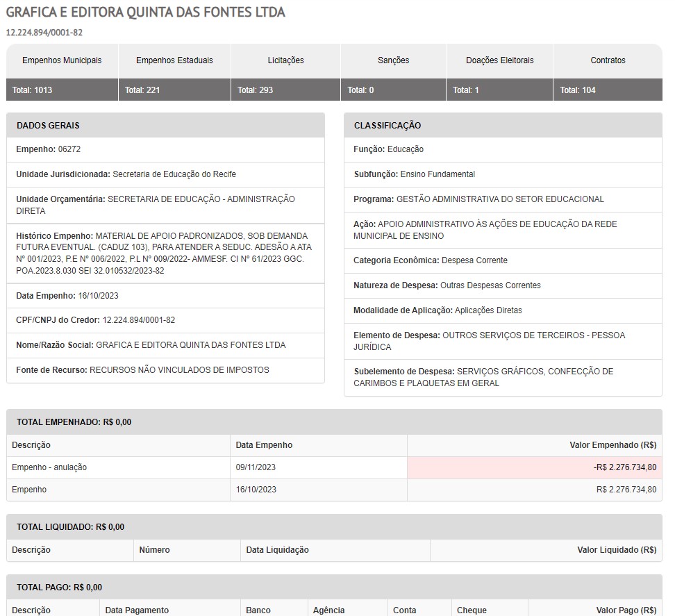Click the company title GRAFICA E EDITORA QUINTA DAS FONTES LTDA
The image size is (675, 616).
tap(146, 12)
